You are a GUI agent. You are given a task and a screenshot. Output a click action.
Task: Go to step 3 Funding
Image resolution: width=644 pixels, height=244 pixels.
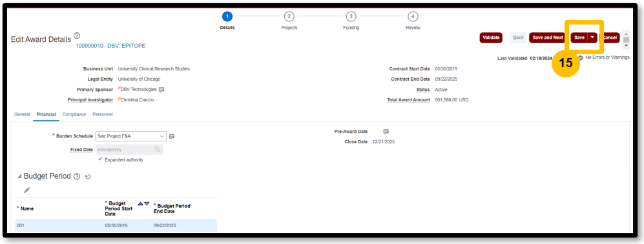coord(351,16)
